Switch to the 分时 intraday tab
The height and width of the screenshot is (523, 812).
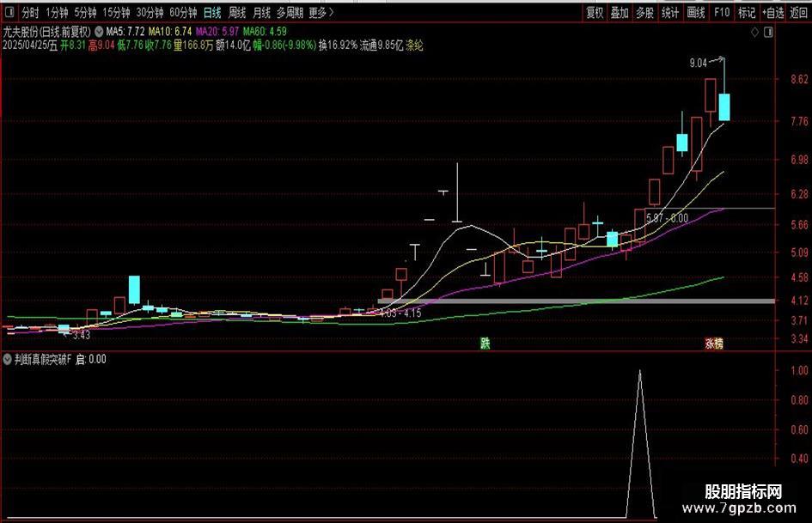tap(31, 12)
